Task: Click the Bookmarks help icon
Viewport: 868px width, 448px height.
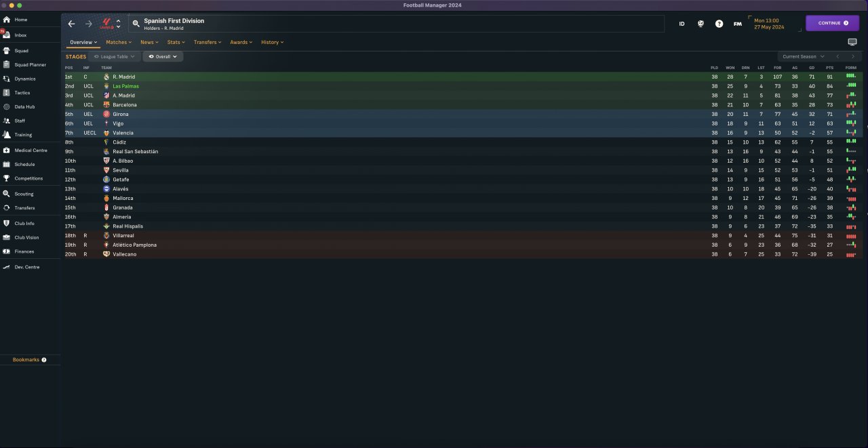Action: coord(44,360)
